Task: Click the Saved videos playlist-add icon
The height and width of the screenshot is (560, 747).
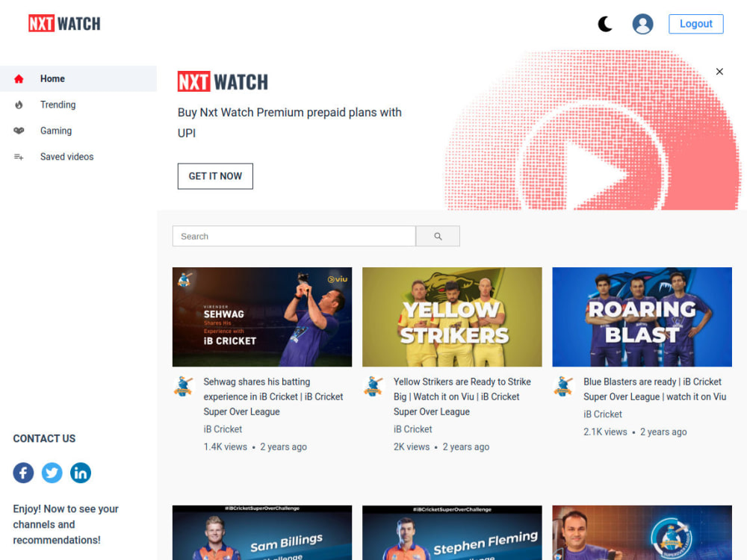Action: tap(19, 157)
